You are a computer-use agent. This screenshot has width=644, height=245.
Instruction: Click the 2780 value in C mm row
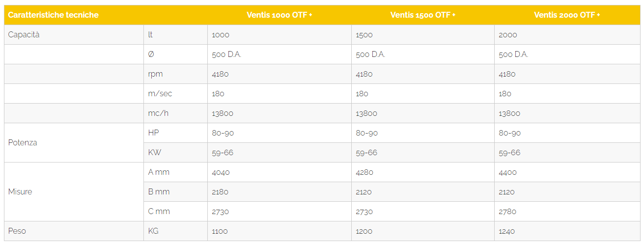point(507,212)
